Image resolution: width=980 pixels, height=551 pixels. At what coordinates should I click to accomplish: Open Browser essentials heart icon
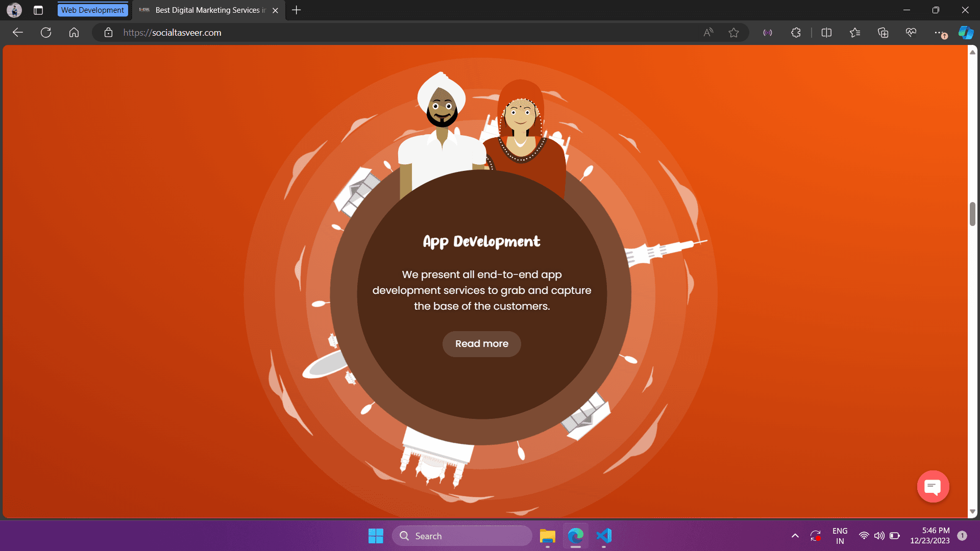(911, 33)
